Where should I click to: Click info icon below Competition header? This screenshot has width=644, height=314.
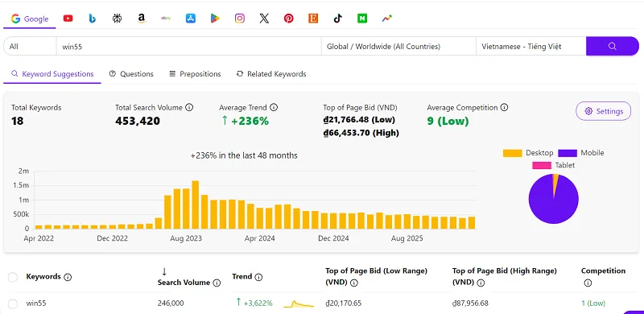click(x=588, y=283)
